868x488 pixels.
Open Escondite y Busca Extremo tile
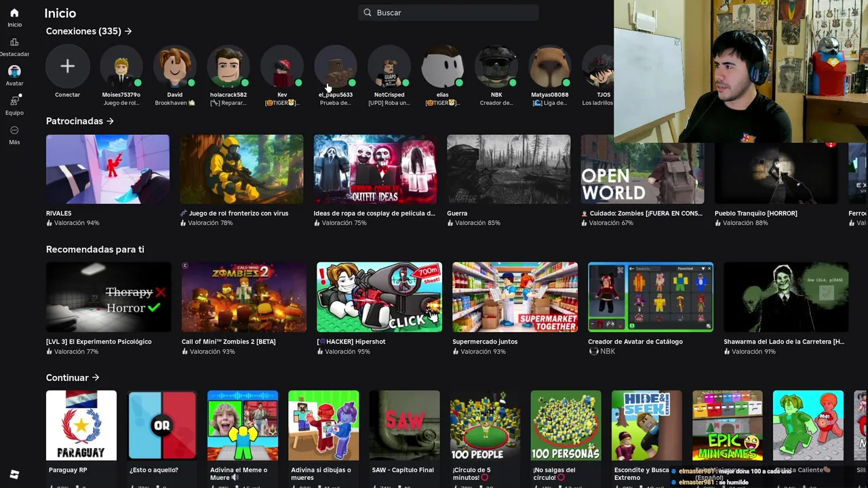[647, 426]
